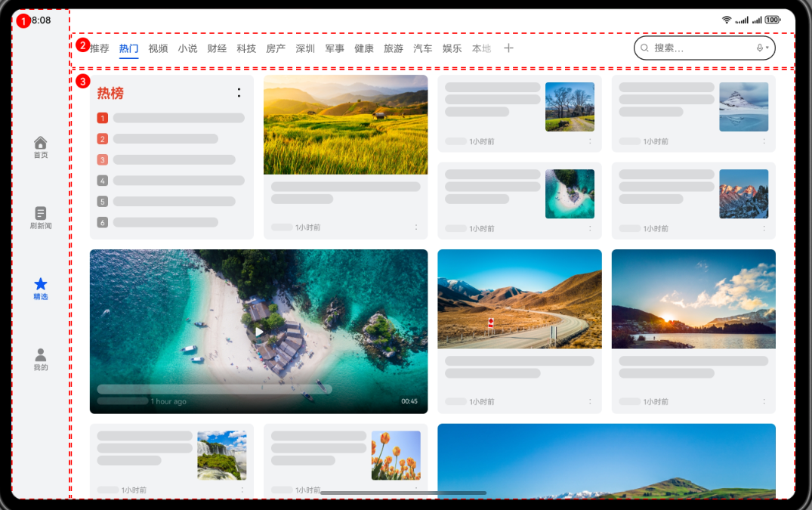Tap the bottom home indicator bar
This screenshot has height=510, width=812.
click(403, 493)
